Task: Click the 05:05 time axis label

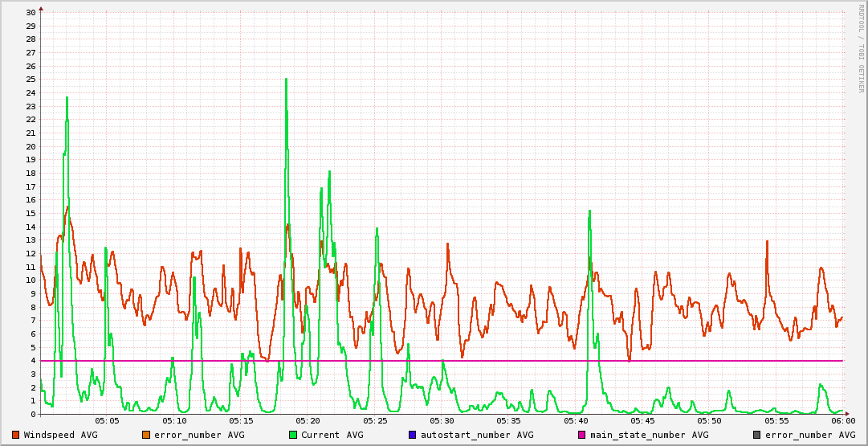Action: 108,420
